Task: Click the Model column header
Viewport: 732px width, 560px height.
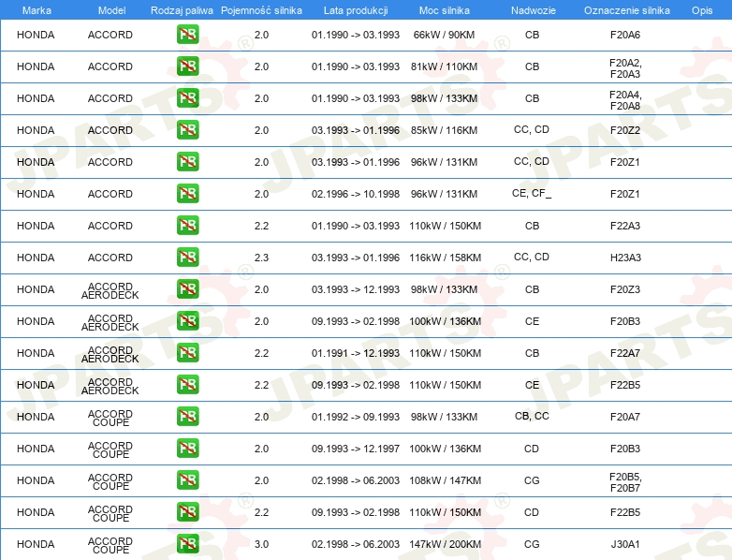Action: point(111,10)
